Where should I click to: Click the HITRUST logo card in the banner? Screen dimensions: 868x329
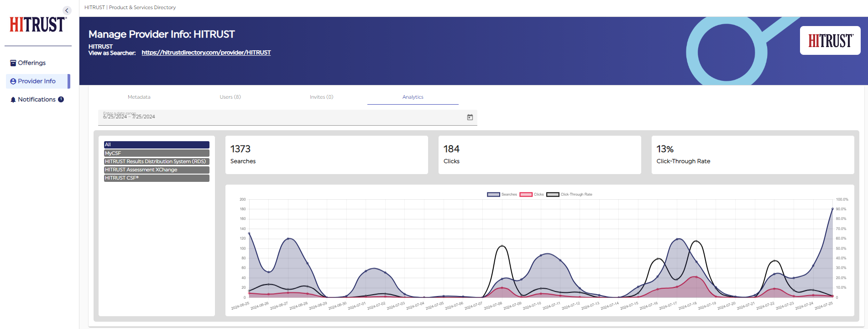pos(830,41)
